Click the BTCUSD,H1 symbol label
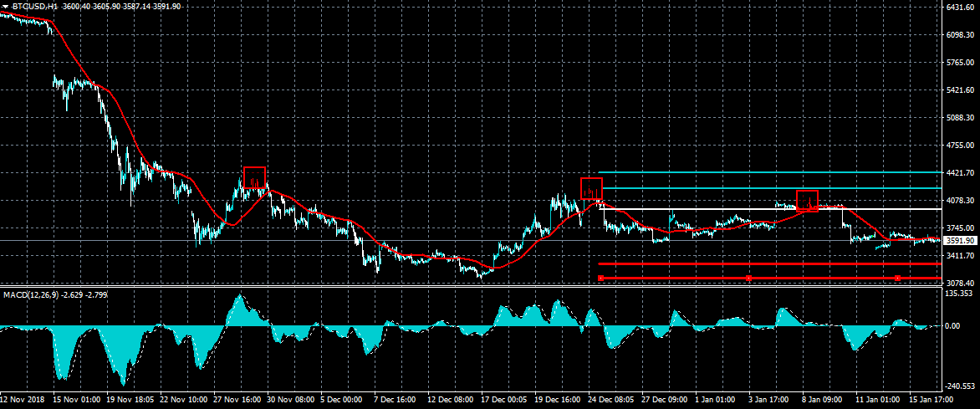Viewport: 980px width, 409px height. pyautogui.click(x=35, y=6)
